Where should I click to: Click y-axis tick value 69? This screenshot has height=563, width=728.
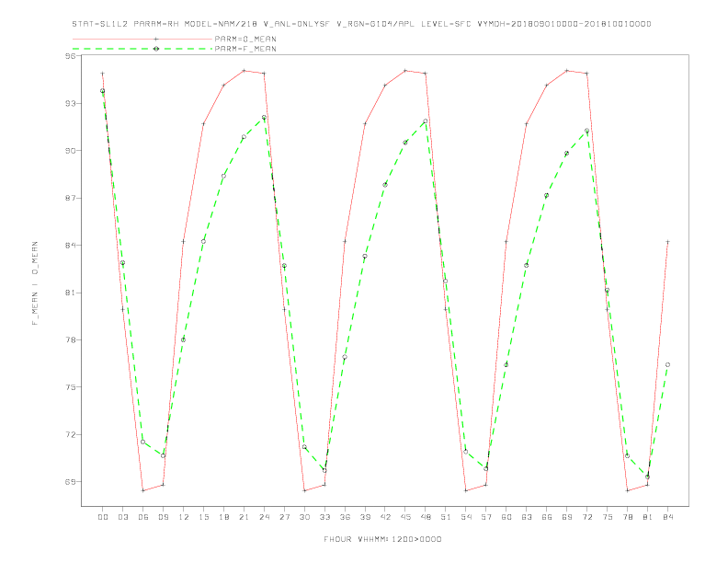point(71,482)
